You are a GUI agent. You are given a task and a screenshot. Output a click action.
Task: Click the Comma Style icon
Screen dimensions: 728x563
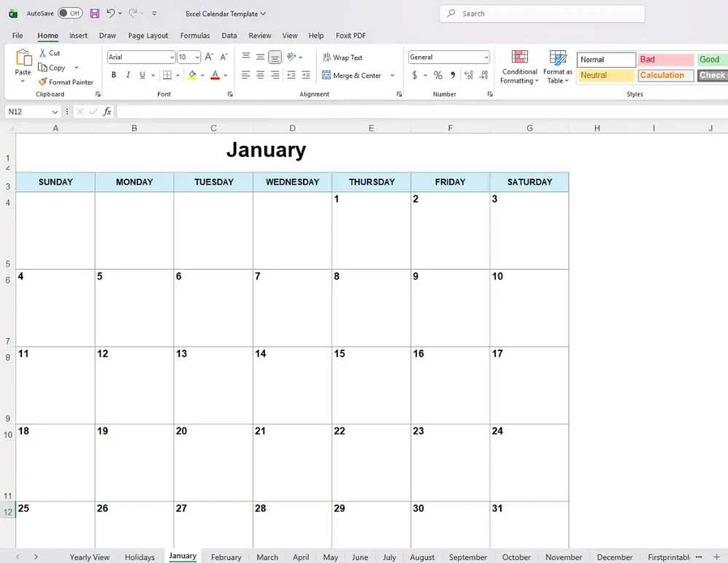click(x=451, y=75)
